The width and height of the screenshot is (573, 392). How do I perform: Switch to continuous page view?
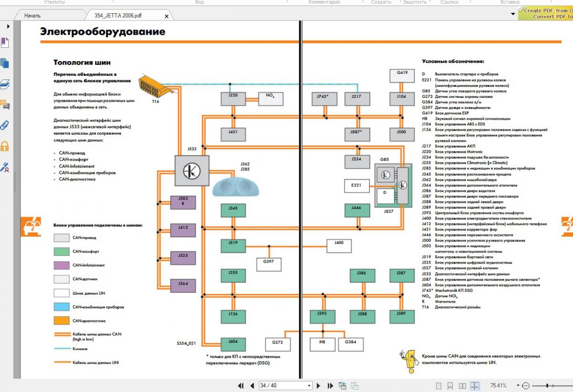[450, 386]
